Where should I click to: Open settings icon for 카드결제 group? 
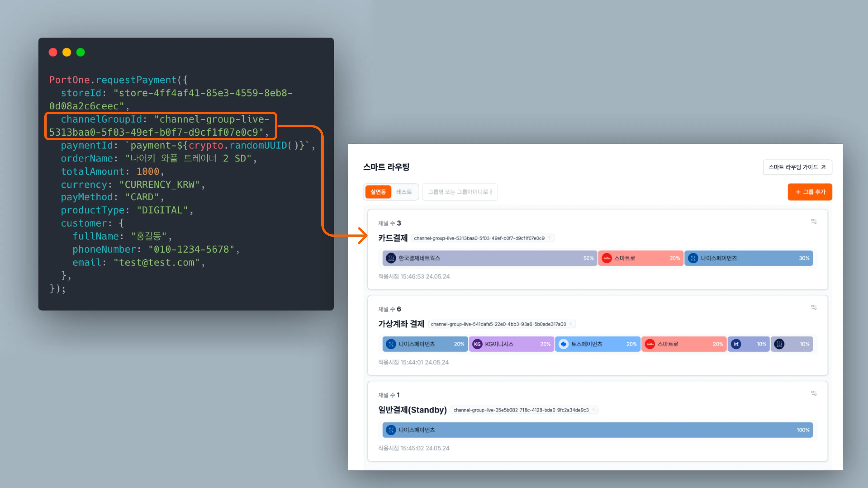pyautogui.click(x=814, y=221)
